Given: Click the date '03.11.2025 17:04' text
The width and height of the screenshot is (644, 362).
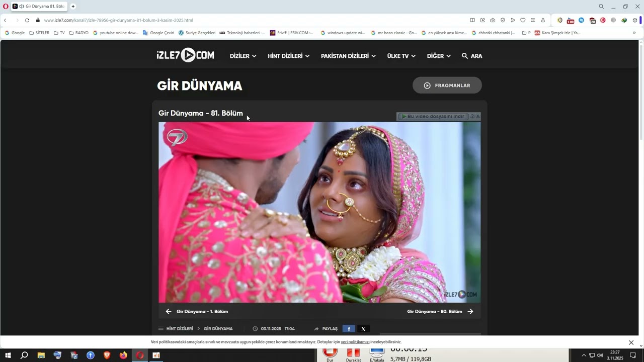Looking at the screenshot, I should tap(278, 328).
